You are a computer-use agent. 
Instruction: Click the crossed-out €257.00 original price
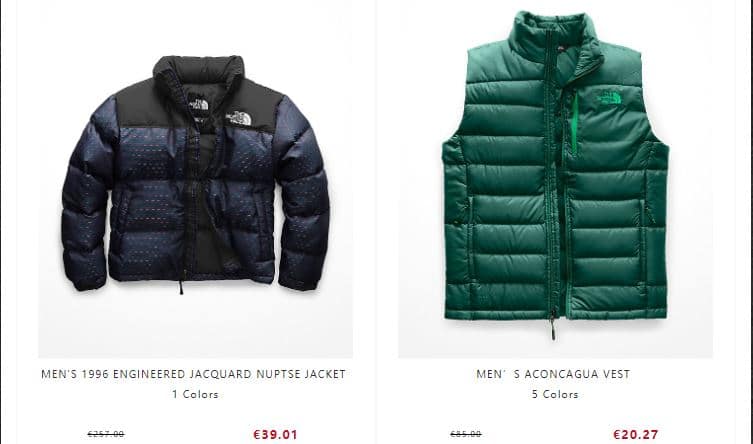106,434
